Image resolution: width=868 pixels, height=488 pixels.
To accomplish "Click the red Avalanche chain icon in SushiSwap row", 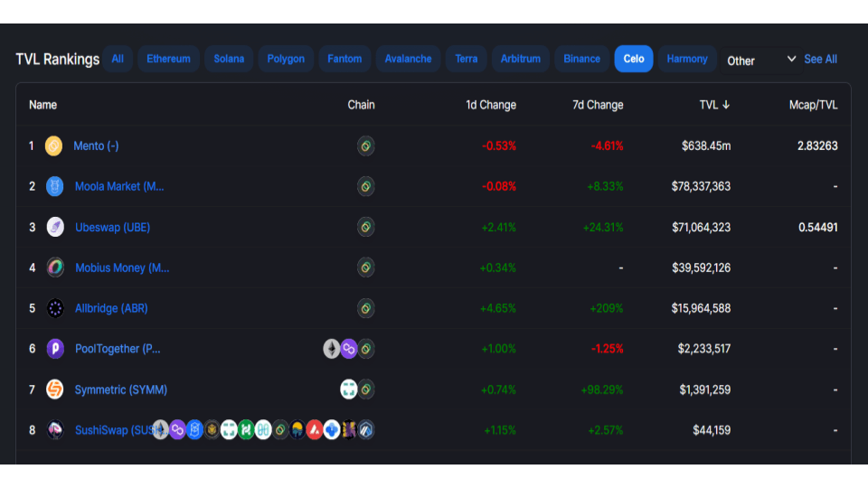I will 315,430.
